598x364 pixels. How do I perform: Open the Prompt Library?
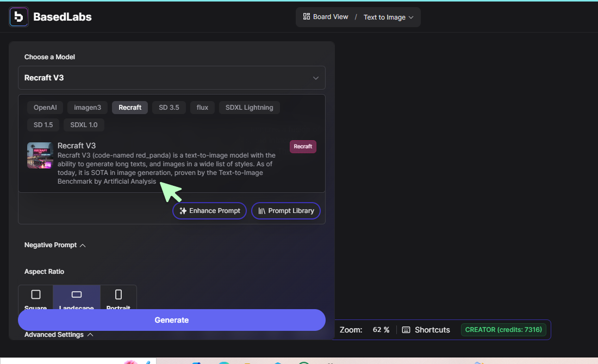[286, 211]
